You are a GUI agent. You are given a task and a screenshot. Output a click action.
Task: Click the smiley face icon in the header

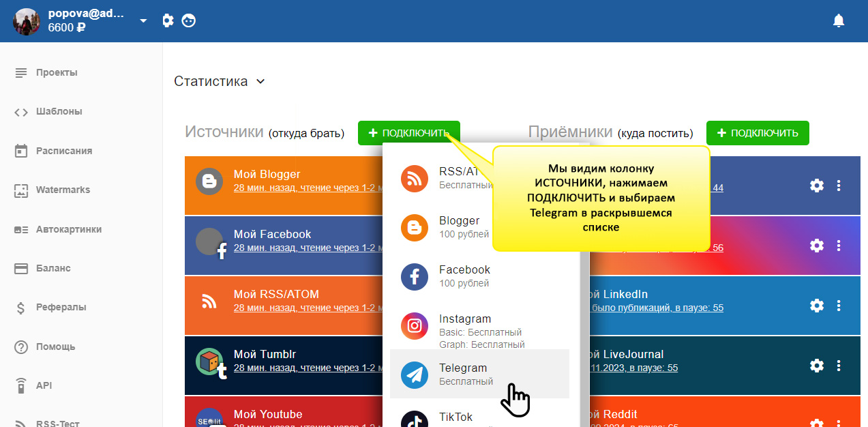tap(189, 20)
